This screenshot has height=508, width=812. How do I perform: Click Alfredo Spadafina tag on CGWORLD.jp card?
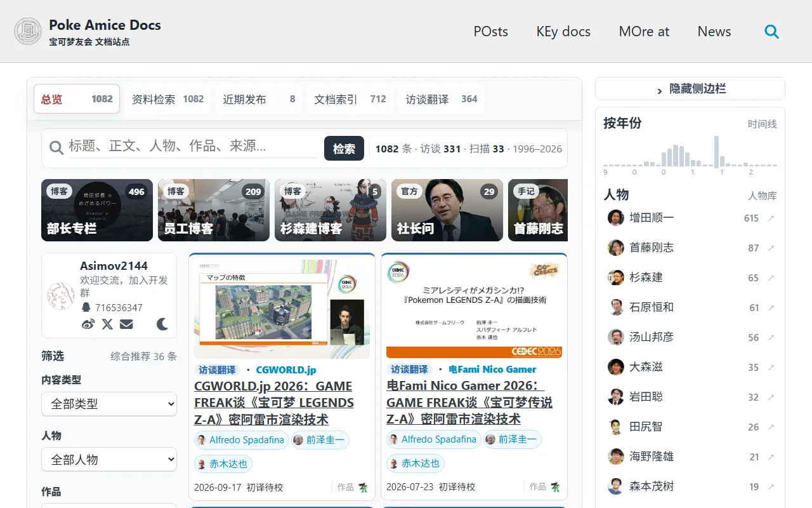click(242, 440)
